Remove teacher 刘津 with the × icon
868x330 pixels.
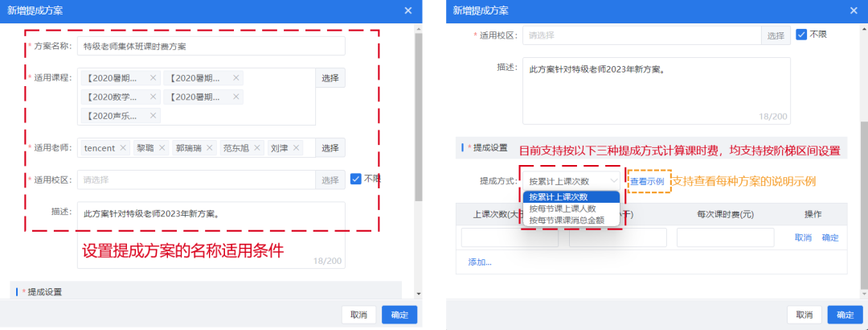click(297, 148)
